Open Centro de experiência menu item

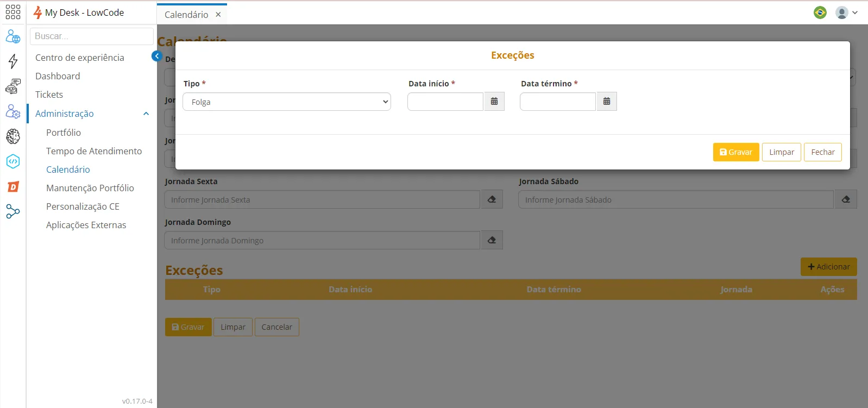tap(80, 58)
